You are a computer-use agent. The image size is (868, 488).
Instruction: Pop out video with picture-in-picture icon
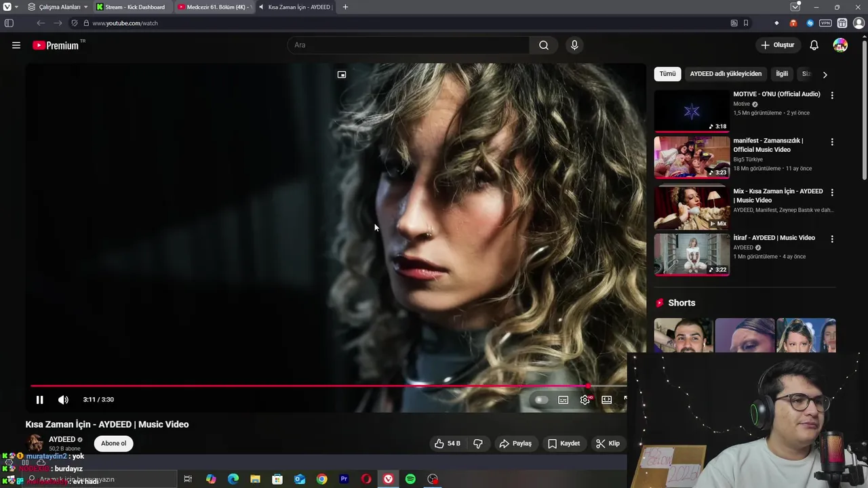click(x=342, y=75)
